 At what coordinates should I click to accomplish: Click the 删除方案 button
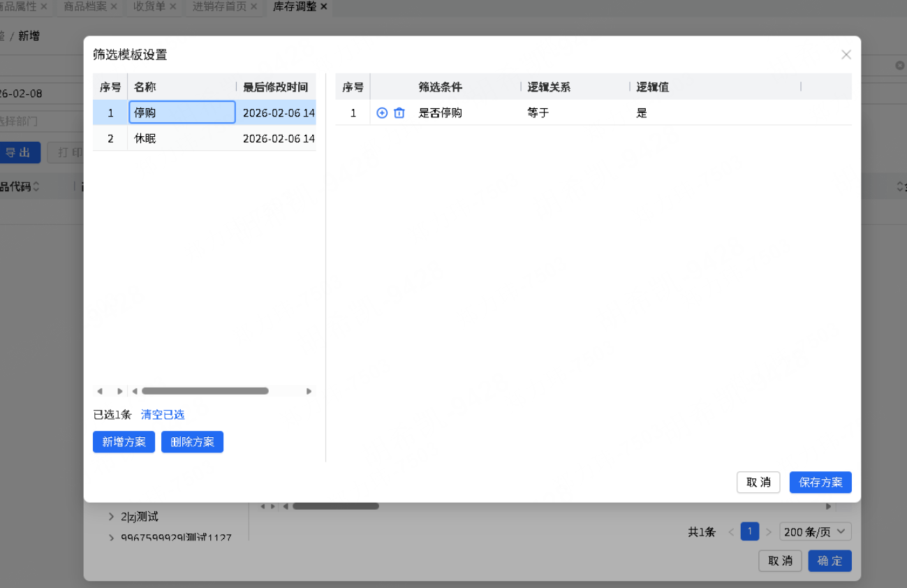pyautogui.click(x=192, y=442)
